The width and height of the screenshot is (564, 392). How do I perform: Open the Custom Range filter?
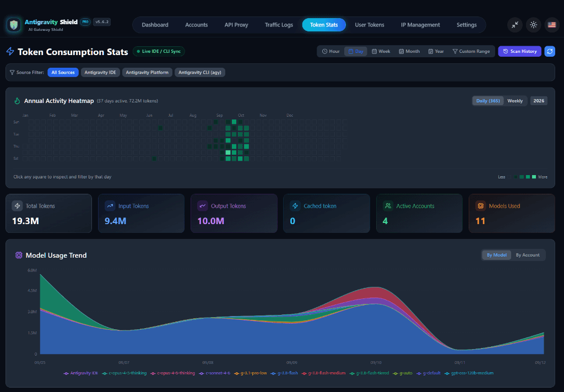471,51
